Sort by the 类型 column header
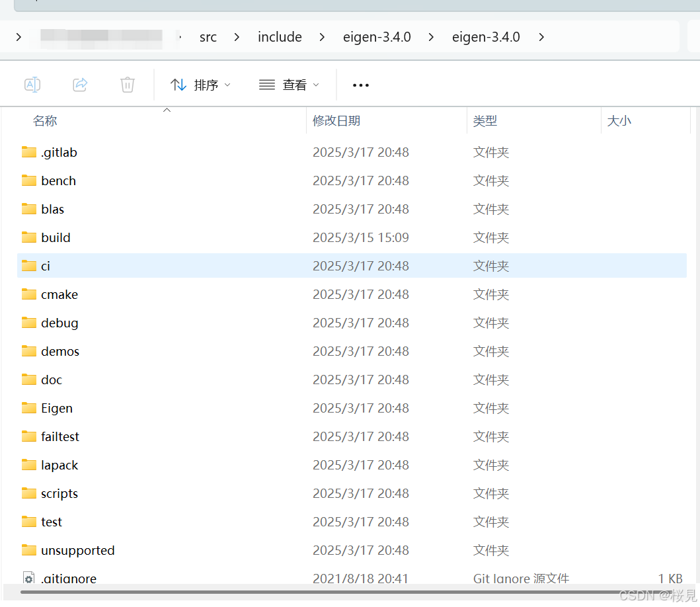This screenshot has height=607, width=700. (x=485, y=121)
